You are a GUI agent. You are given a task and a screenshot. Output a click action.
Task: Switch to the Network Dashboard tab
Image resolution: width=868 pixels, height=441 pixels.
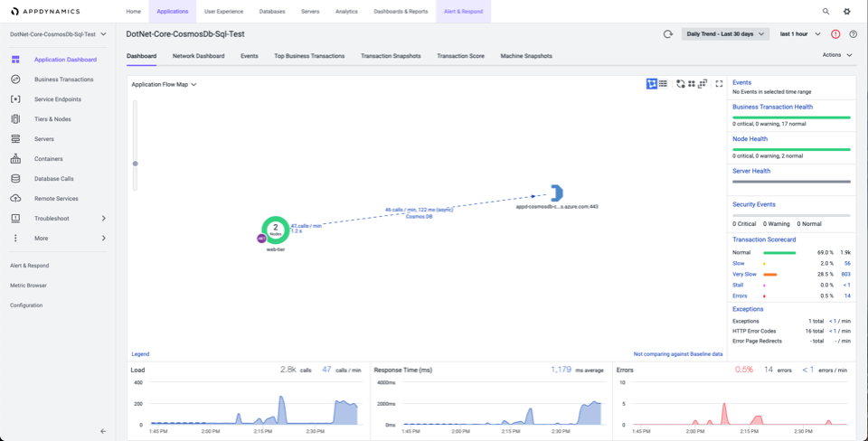(x=198, y=56)
